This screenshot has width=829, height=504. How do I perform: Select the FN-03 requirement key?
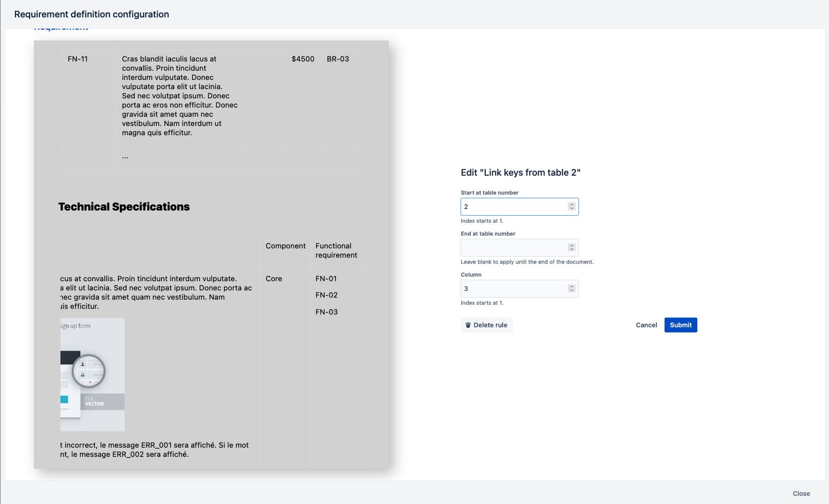[x=326, y=312]
